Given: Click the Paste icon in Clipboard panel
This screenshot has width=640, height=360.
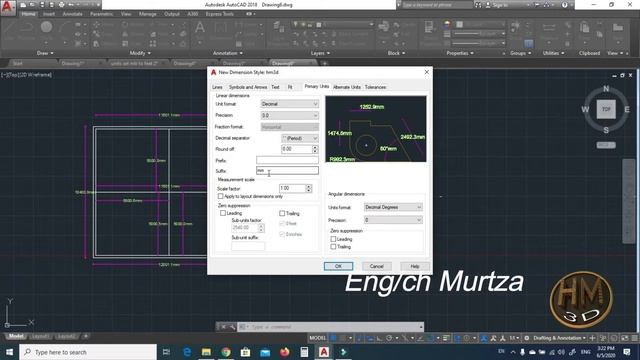Looking at the screenshot, I should click(x=584, y=28).
